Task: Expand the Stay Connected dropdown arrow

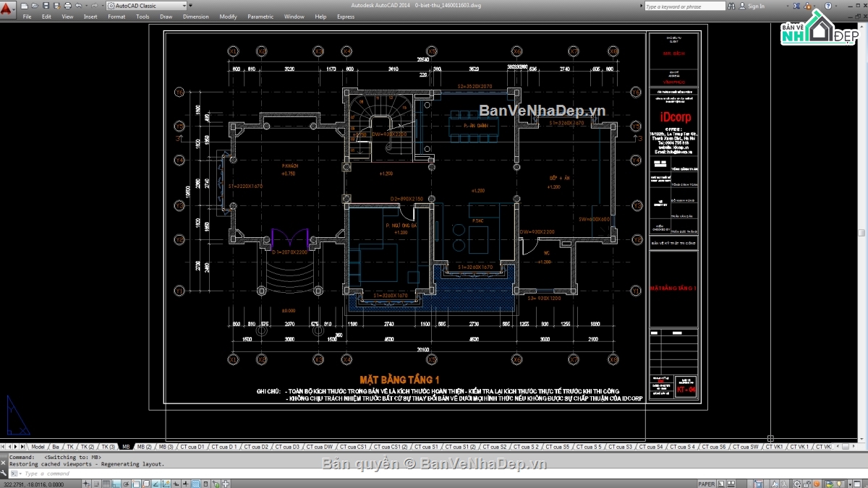Action: click(x=814, y=6)
